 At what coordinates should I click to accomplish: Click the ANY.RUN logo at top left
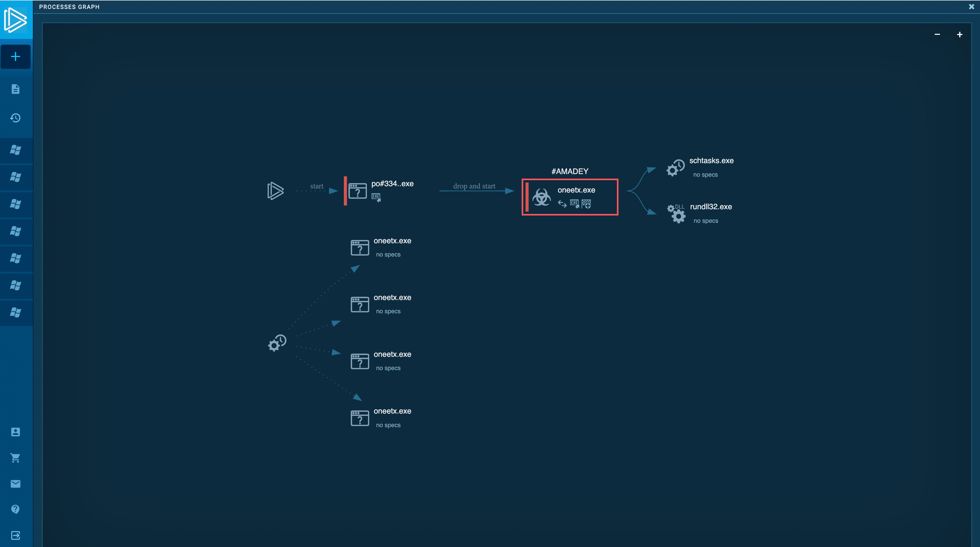[x=16, y=20]
